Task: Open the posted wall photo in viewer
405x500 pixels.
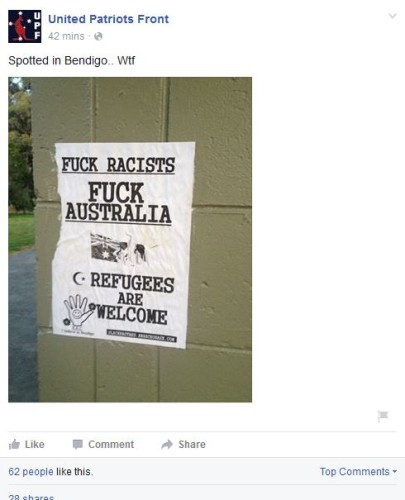Action: click(130, 240)
